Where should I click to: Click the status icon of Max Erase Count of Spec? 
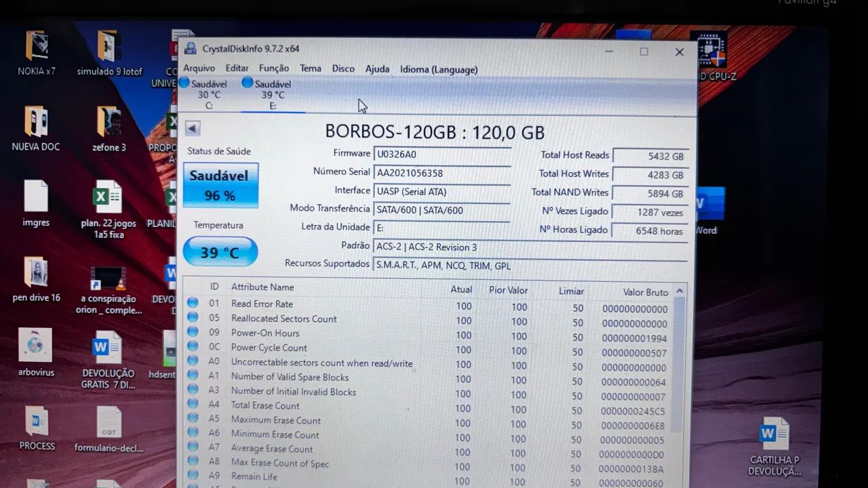coord(194,462)
